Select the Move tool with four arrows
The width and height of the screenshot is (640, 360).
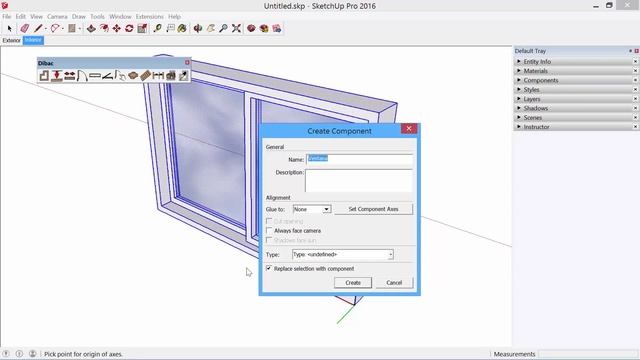click(x=117, y=28)
